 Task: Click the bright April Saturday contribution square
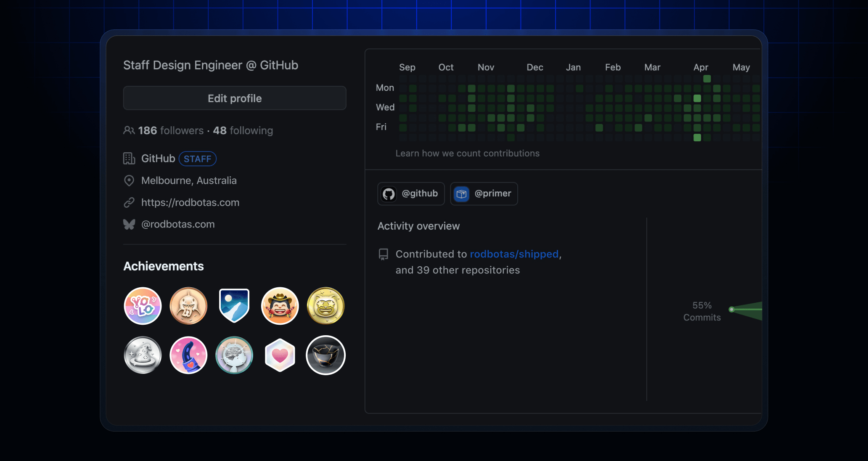coord(697,138)
